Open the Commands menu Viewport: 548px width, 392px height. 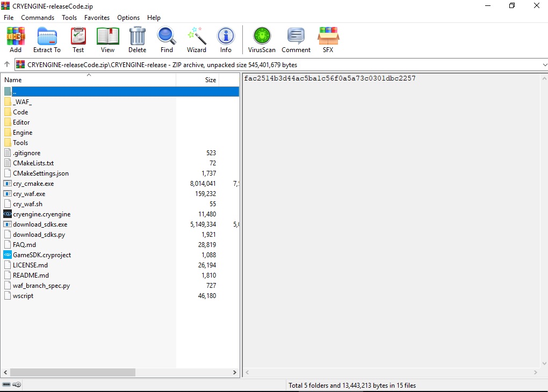pyautogui.click(x=38, y=18)
